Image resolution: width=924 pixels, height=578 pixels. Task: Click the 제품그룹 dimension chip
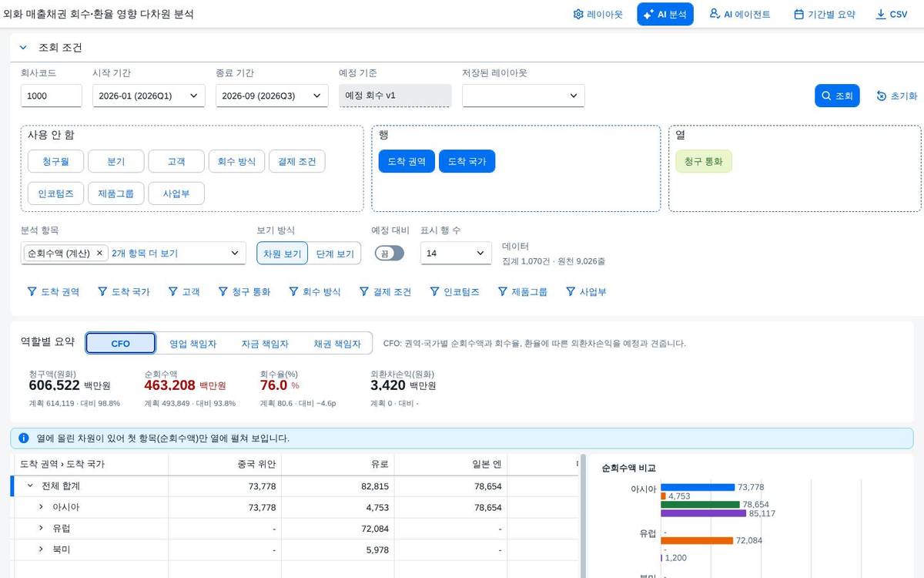[x=116, y=193]
